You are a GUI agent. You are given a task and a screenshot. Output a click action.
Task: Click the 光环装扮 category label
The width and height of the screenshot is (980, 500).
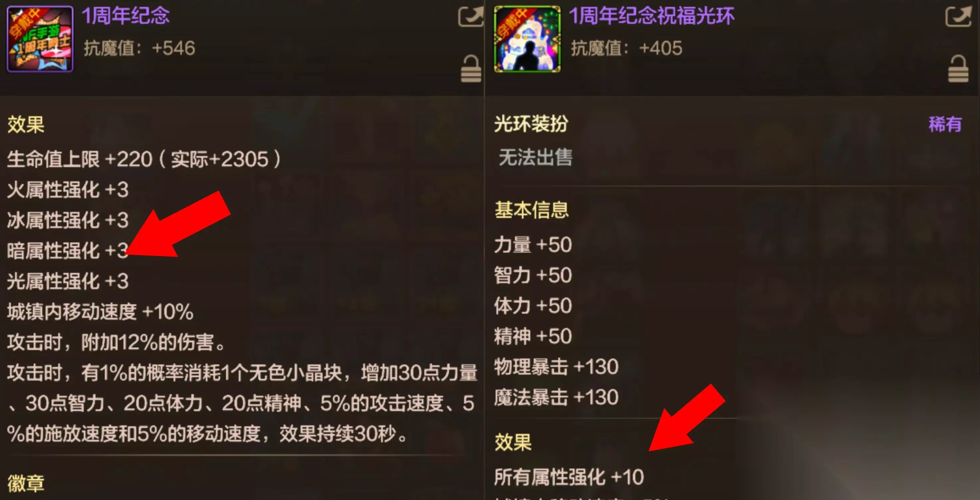(531, 124)
